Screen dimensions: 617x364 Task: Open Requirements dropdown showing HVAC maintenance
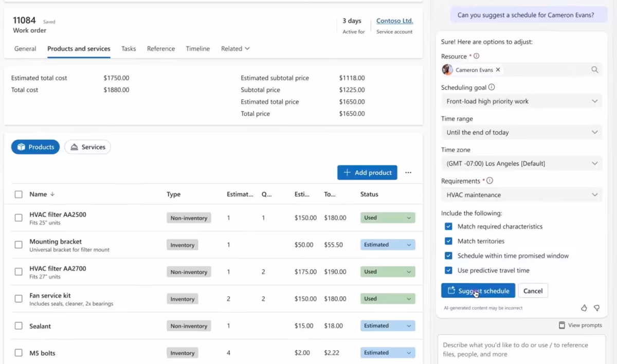pos(521,195)
